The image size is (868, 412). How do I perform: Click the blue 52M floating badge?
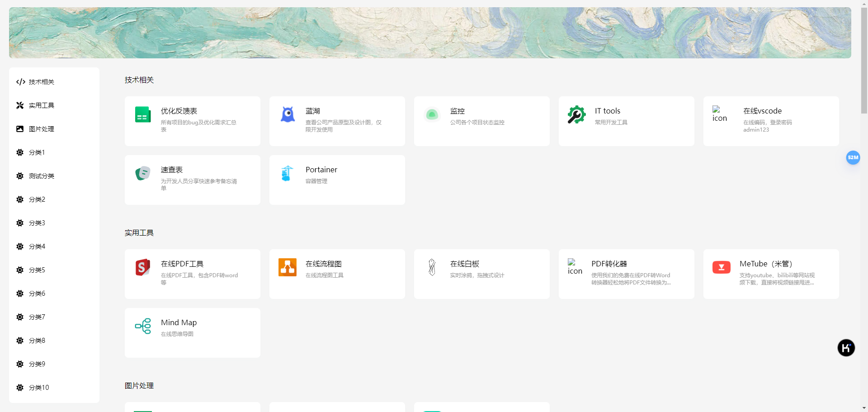point(853,157)
